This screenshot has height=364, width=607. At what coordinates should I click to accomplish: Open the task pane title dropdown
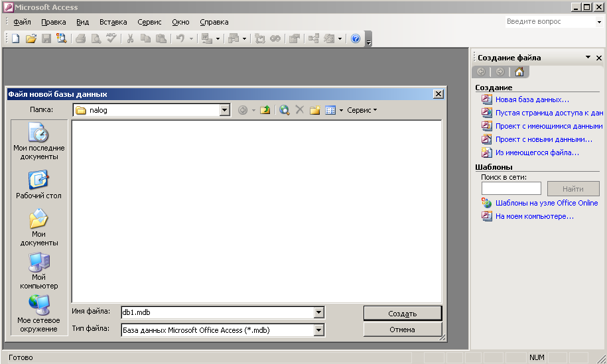588,57
